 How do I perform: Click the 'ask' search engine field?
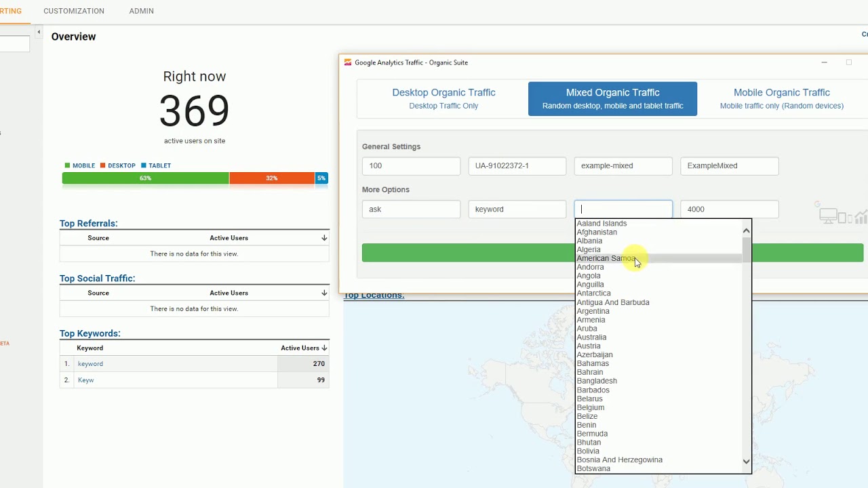click(x=411, y=209)
